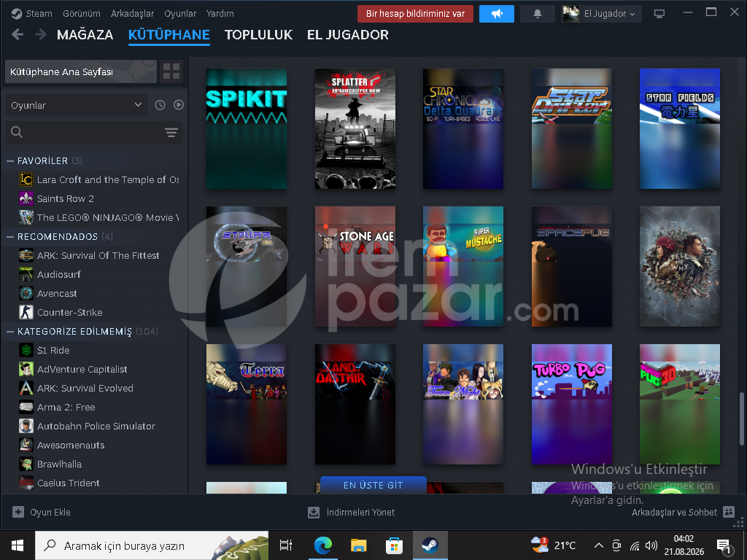Switch to Big Picture monitor icon

(659, 14)
